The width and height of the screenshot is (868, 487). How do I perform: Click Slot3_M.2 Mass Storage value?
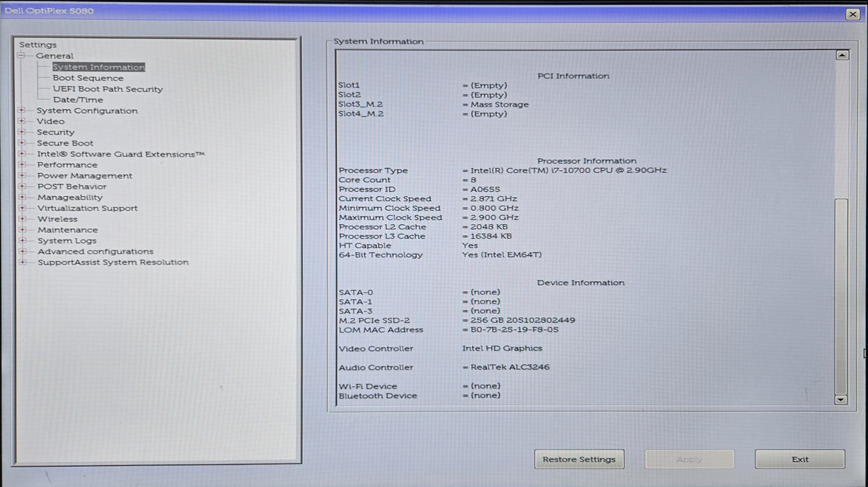499,104
